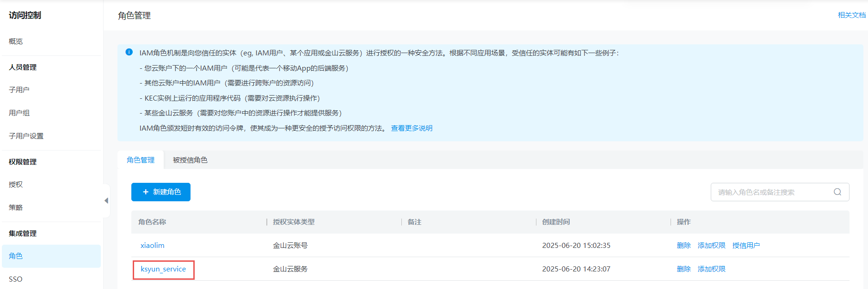Delete the xiaolim role
Image resolution: width=868 pixels, height=289 pixels.
coord(683,246)
